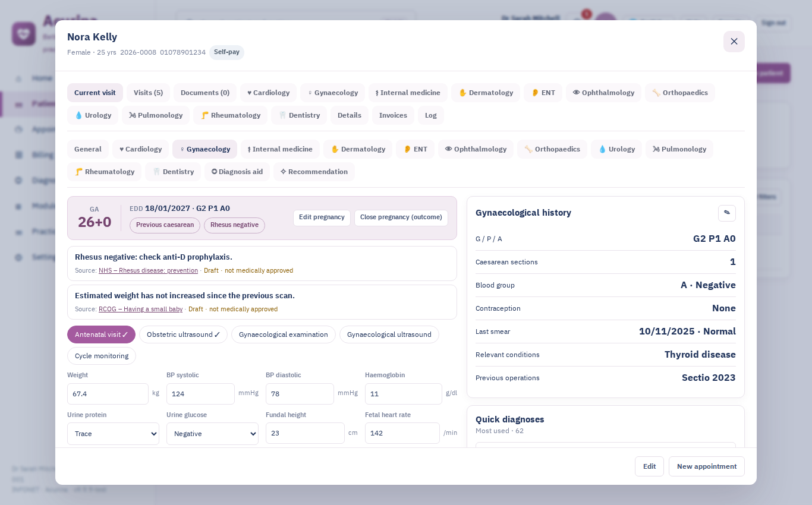This screenshot has width=812, height=505.
Task: Select the General sub-tab
Action: [x=88, y=149]
